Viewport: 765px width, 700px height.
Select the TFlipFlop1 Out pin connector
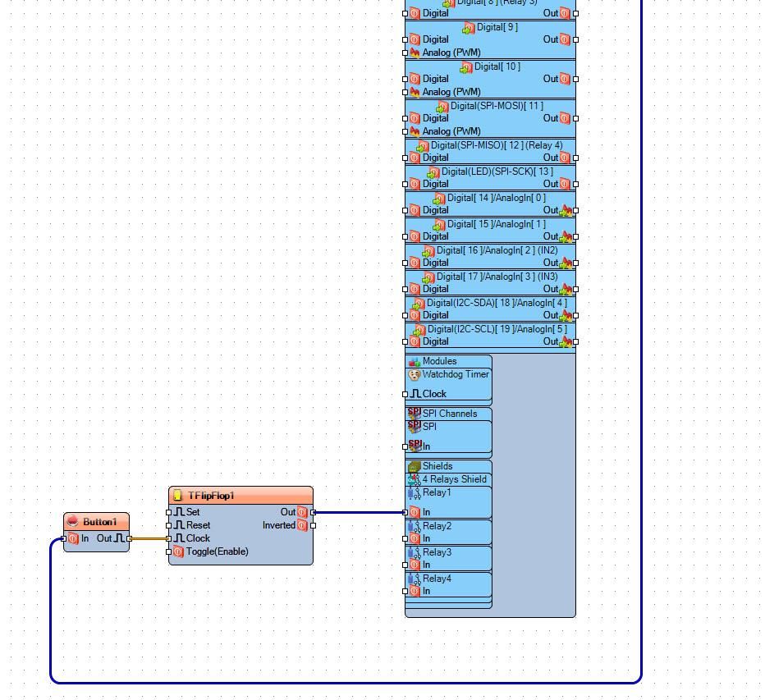314,512
